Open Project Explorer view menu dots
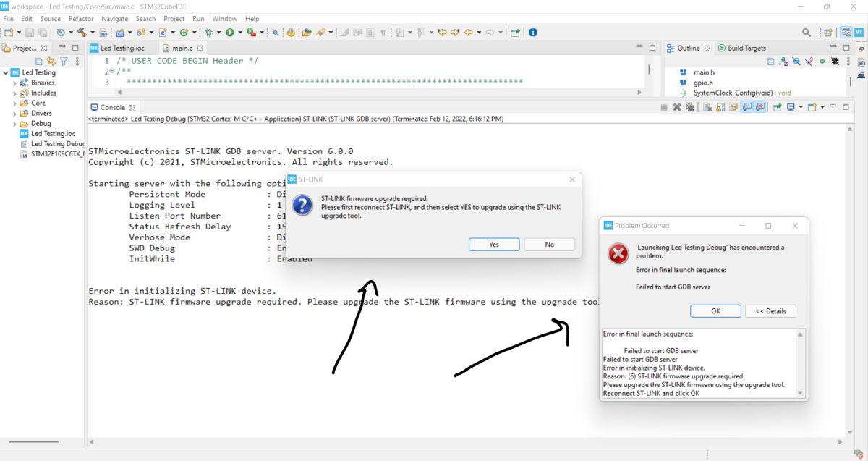Image resolution: width=868 pixels, height=461 pixels. tap(77, 62)
